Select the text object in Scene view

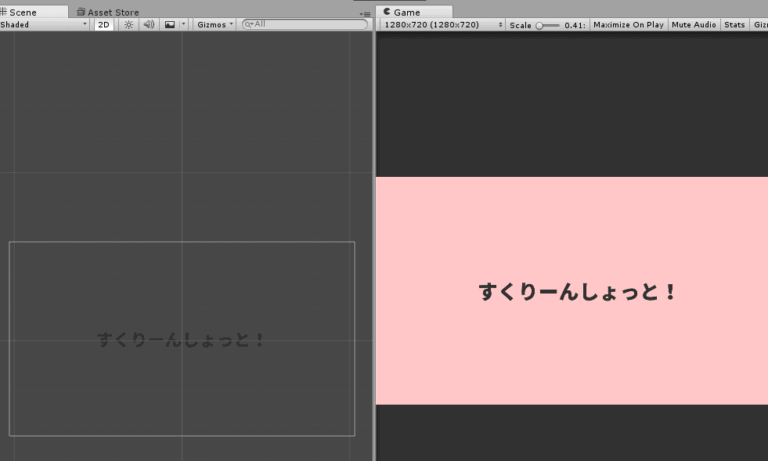tap(182, 340)
